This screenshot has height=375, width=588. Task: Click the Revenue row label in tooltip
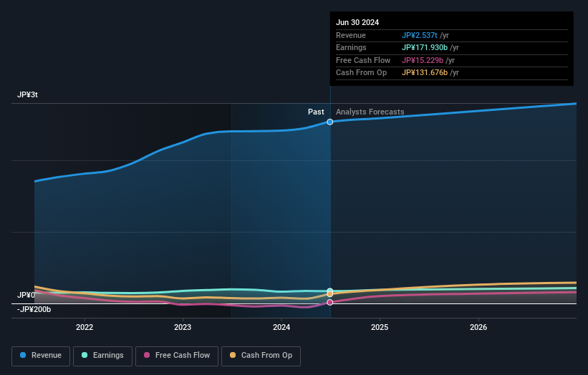click(351, 35)
